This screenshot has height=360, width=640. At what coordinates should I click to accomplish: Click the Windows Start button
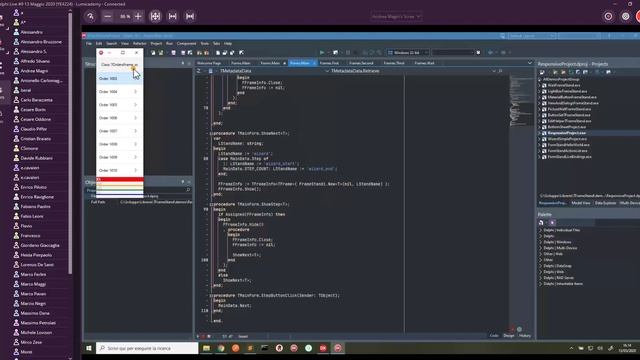pos(89,348)
